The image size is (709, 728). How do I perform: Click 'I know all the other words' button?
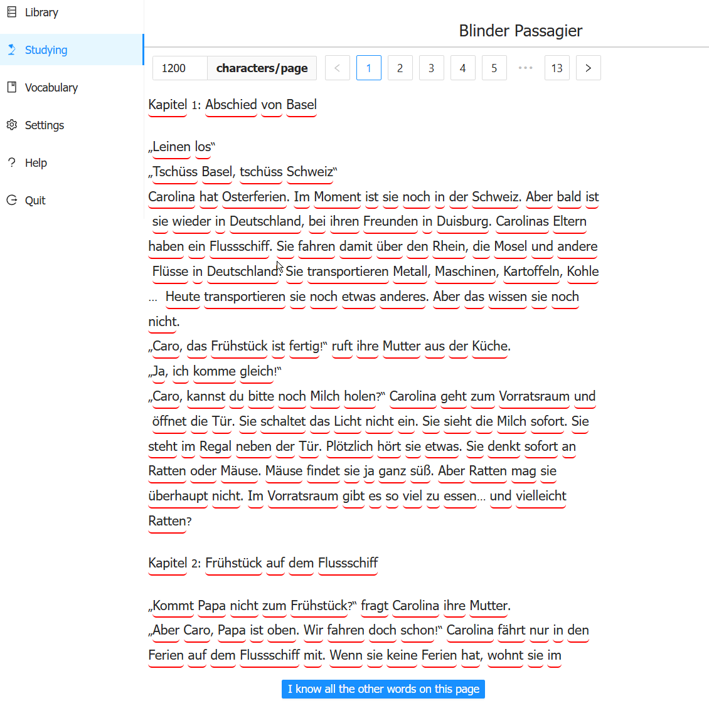point(383,689)
